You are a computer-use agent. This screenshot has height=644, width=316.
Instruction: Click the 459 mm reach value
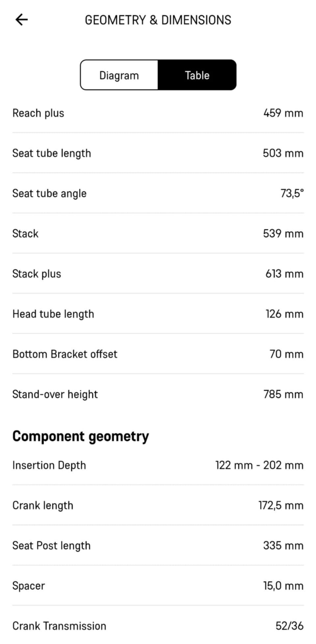pyautogui.click(x=283, y=113)
